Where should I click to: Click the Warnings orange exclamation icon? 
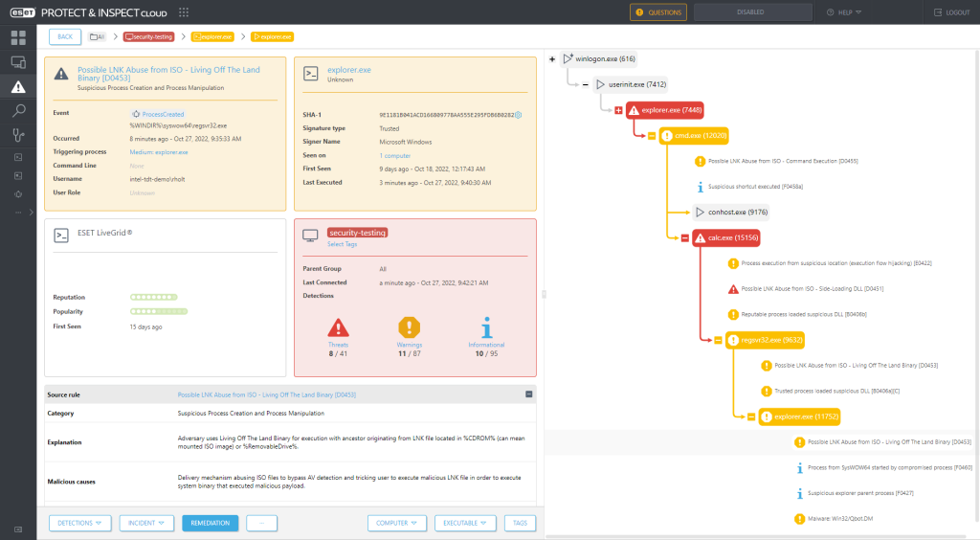point(410,326)
